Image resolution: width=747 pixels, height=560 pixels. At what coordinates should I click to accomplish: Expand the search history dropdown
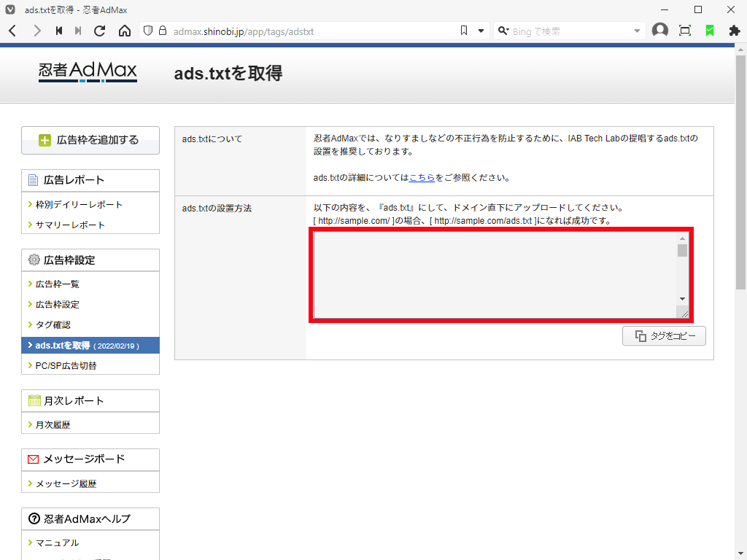(637, 31)
